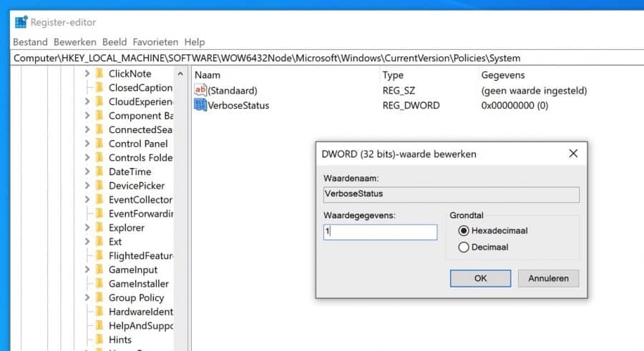Click the ConnectedSea folder icon
644x351 pixels.
[99, 129]
